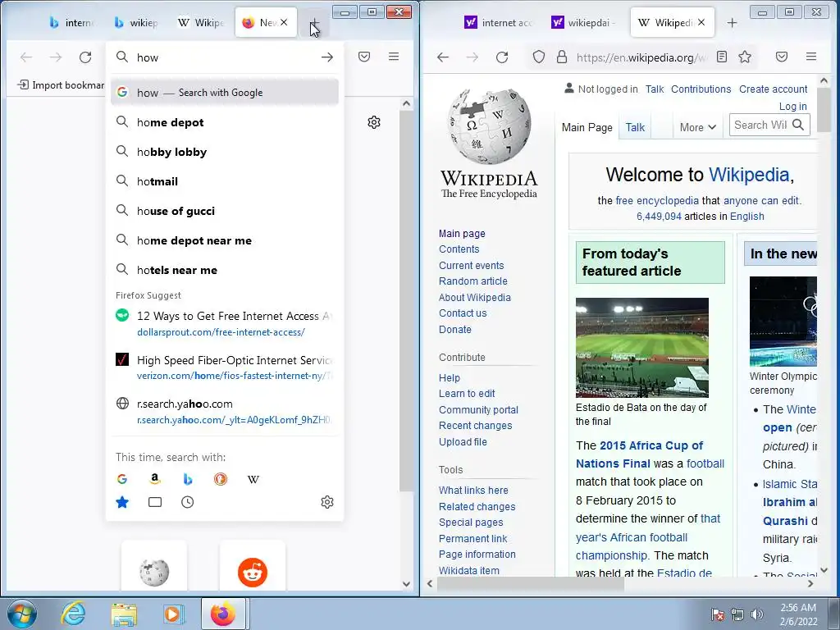Reload page in right Firefox window

(x=502, y=57)
